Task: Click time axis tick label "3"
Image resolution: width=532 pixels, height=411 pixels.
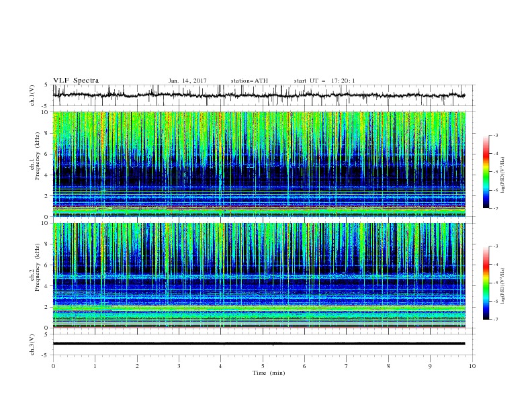Action: pos(179,366)
